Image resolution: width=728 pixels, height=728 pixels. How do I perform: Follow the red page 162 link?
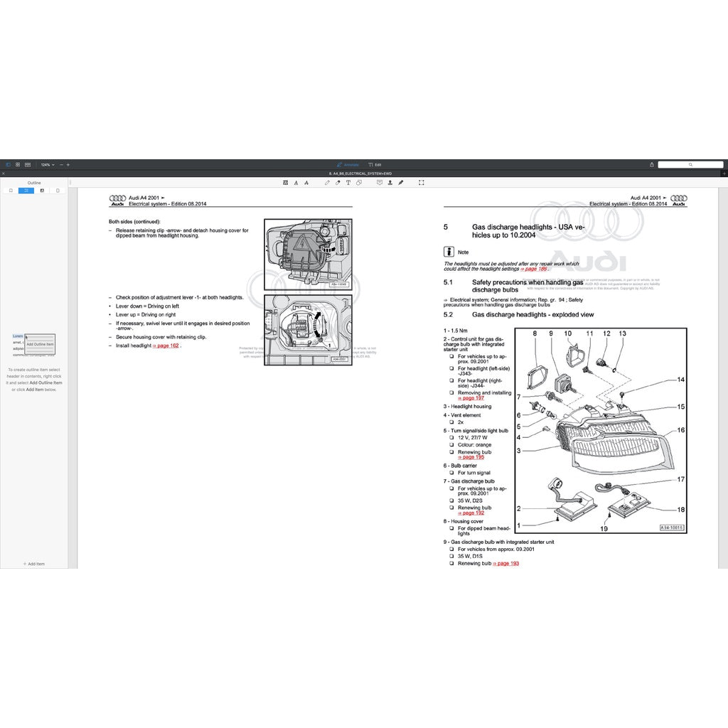tap(166, 346)
